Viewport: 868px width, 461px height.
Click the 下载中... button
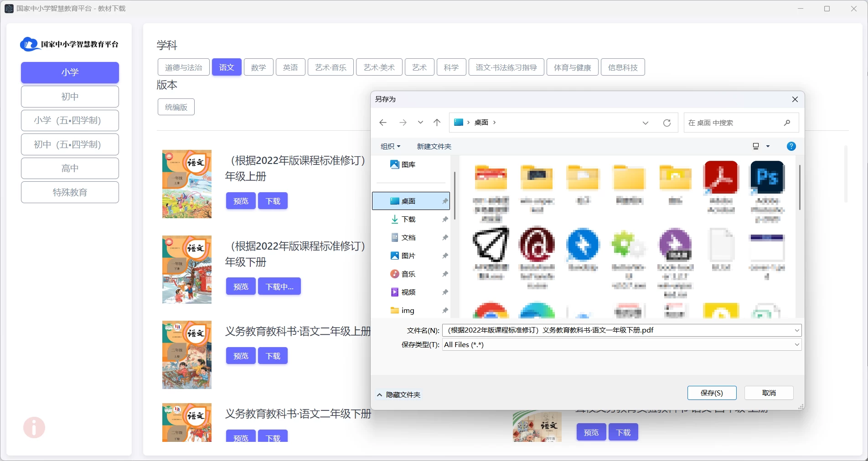click(x=279, y=287)
